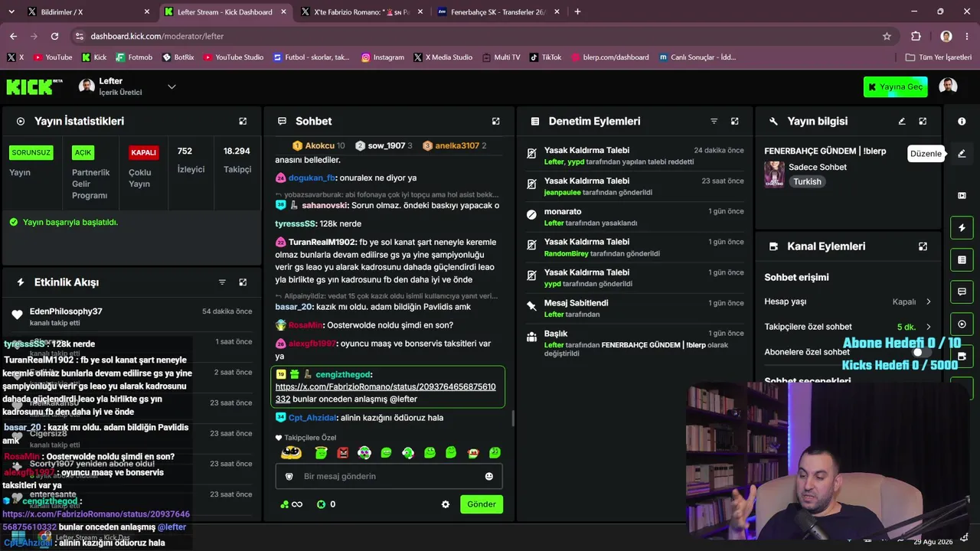Open the YouTube Studio bookmark
980x551 pixels.
[x=234, y=57]
